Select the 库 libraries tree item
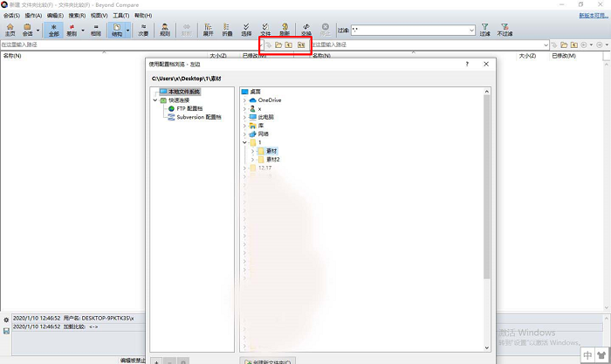 tap(261, 126)
